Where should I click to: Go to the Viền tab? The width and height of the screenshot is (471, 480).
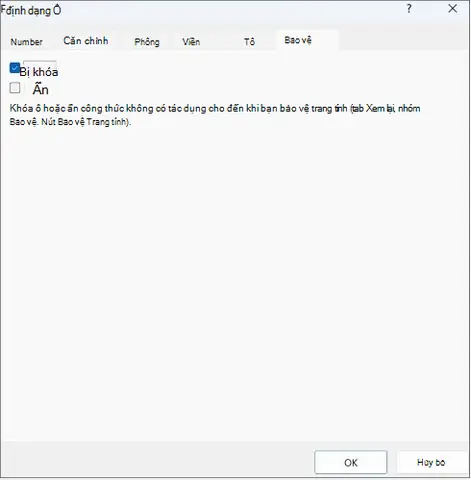click(x=191, y=42)
